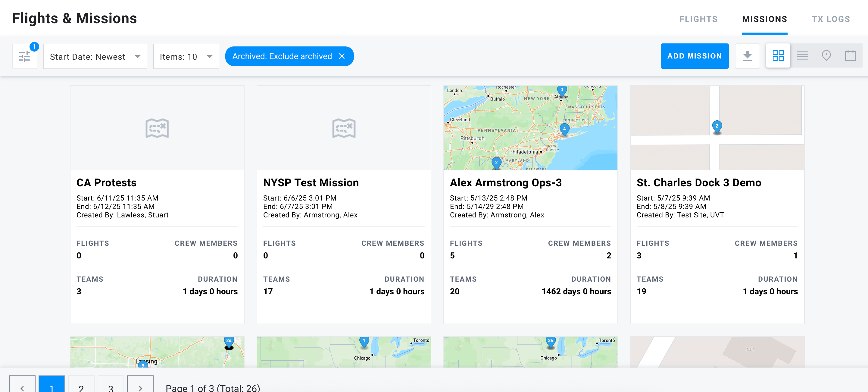Click "Created By: Test Site, UVT" text
The height and width of the screenshot is (392, 868).
click(x=680, y=215)
